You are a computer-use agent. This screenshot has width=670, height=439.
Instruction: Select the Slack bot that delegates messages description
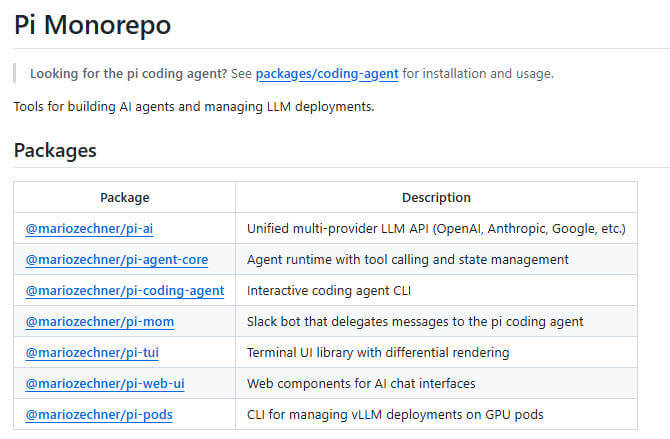[x=415, y=321]
